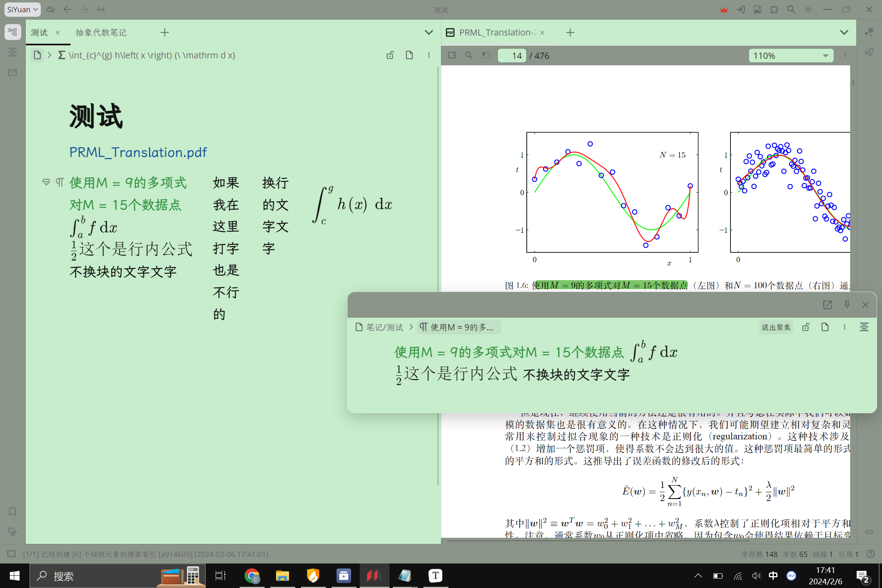Open the file tree sidebar icon

[x=13, y=32]
